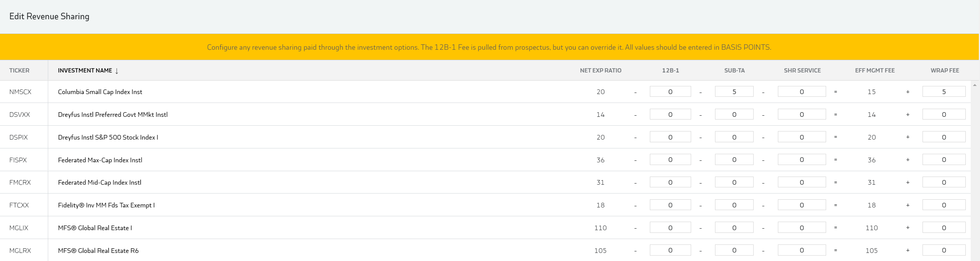Edit 12B-1 field for Dreyfus S&P 500 Index
Viewport: 980px width, 261px height.
pyautogui.click(x=670, y=137)
